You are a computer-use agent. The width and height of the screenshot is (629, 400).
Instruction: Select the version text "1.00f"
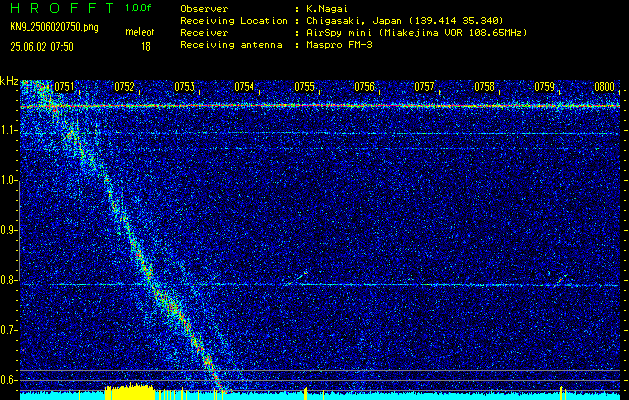coord(138,8)
